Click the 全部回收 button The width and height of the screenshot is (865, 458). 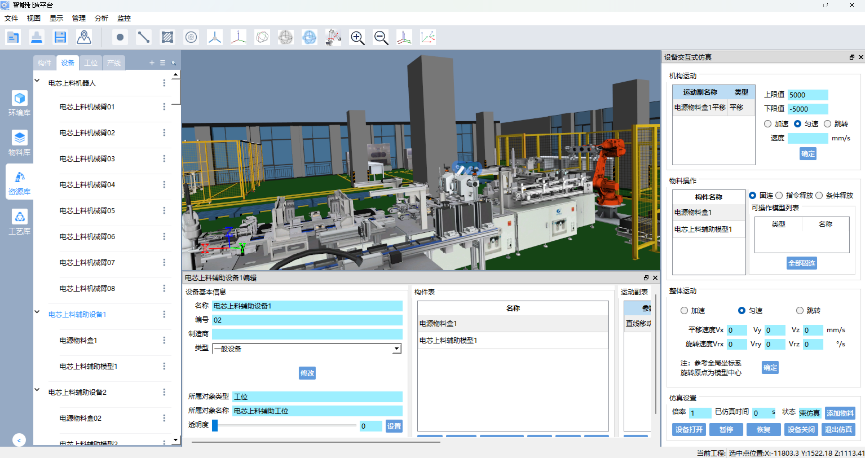tap(802, 263)
